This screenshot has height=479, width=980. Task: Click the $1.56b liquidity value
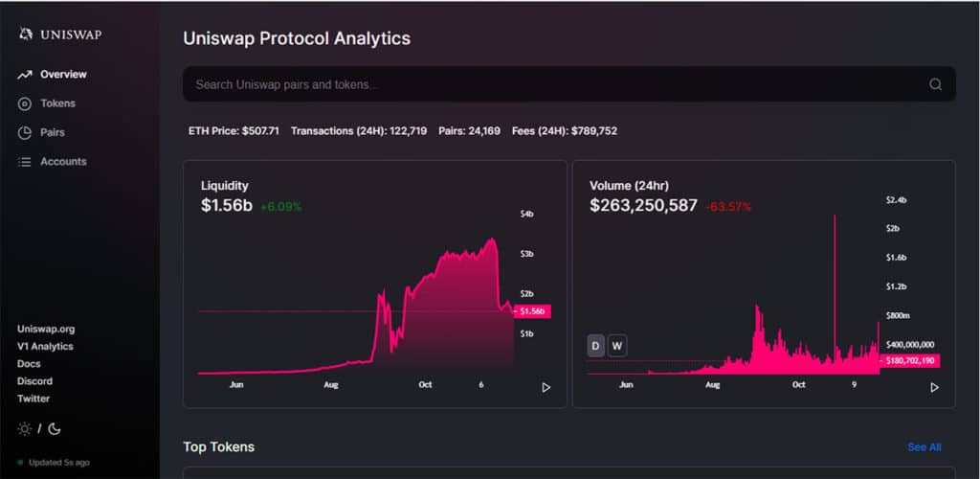[226, 206]
